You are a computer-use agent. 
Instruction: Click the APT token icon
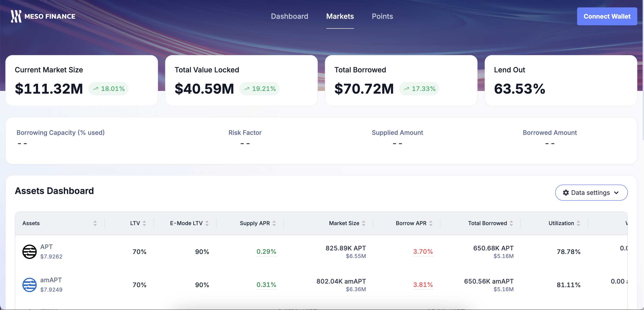(x=30, y=252)
